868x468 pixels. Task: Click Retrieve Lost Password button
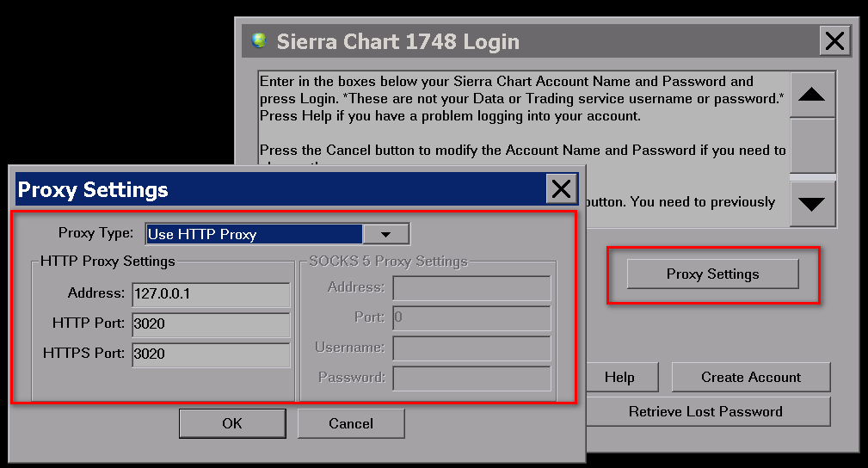707,411
